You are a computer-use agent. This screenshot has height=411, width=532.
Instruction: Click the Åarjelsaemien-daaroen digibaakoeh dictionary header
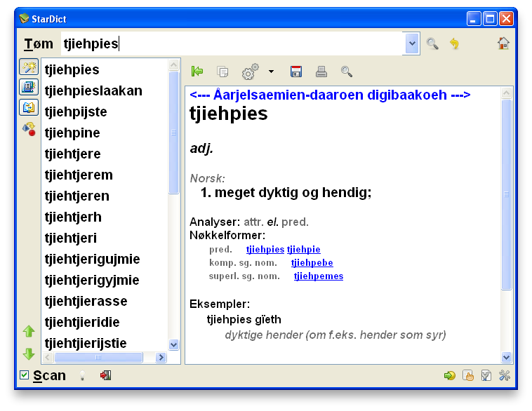(x=330, y=95)
